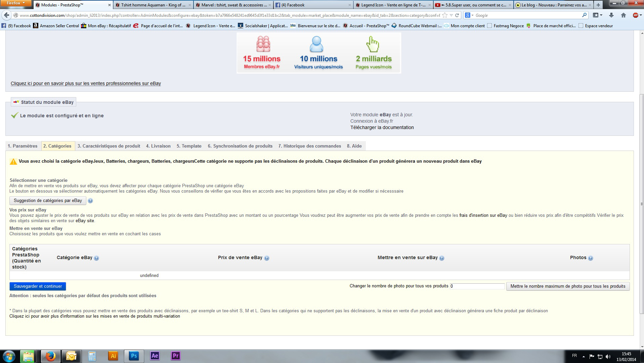This screenshot has width=644, height=363.
Task: Click the photo number input field
Action: click(x=477, y=286)
